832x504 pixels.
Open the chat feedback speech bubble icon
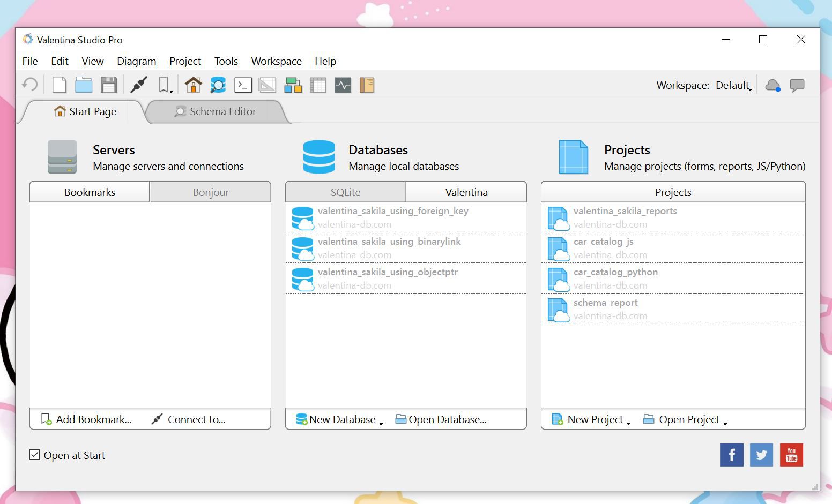797,85
